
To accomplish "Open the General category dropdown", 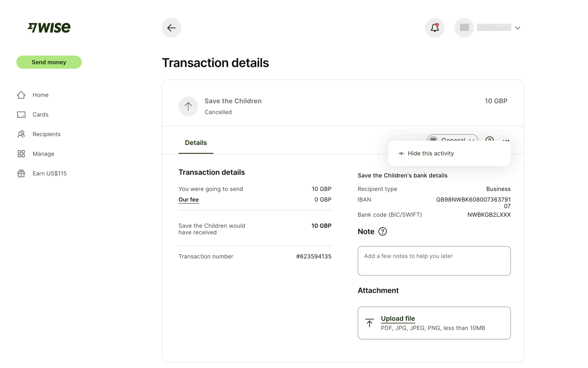I will pyautogui.click(x=452, y=139).
